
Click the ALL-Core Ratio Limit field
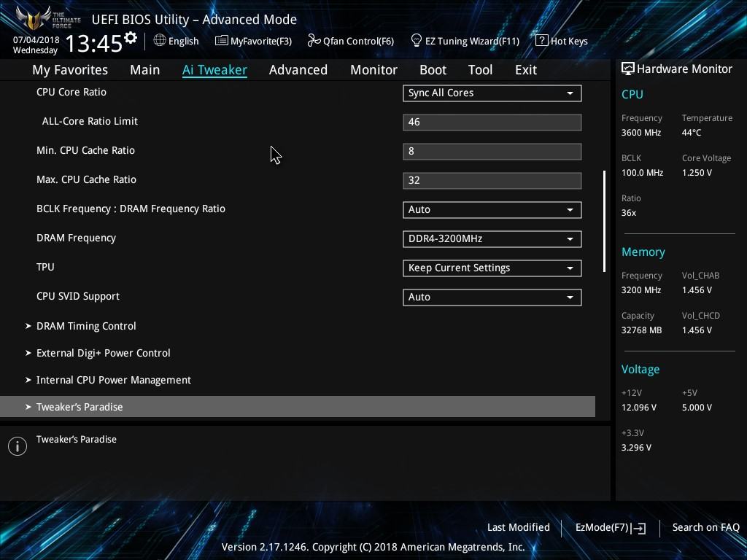click(x=492, y=122)
